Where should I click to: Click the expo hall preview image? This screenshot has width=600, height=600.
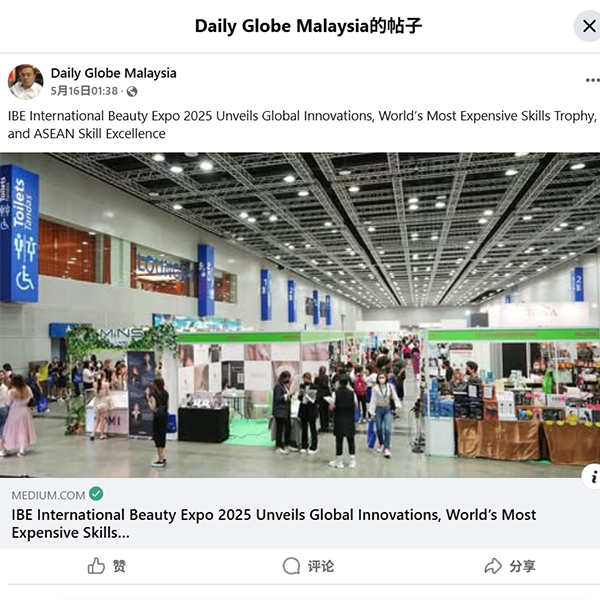click(300, 315)
